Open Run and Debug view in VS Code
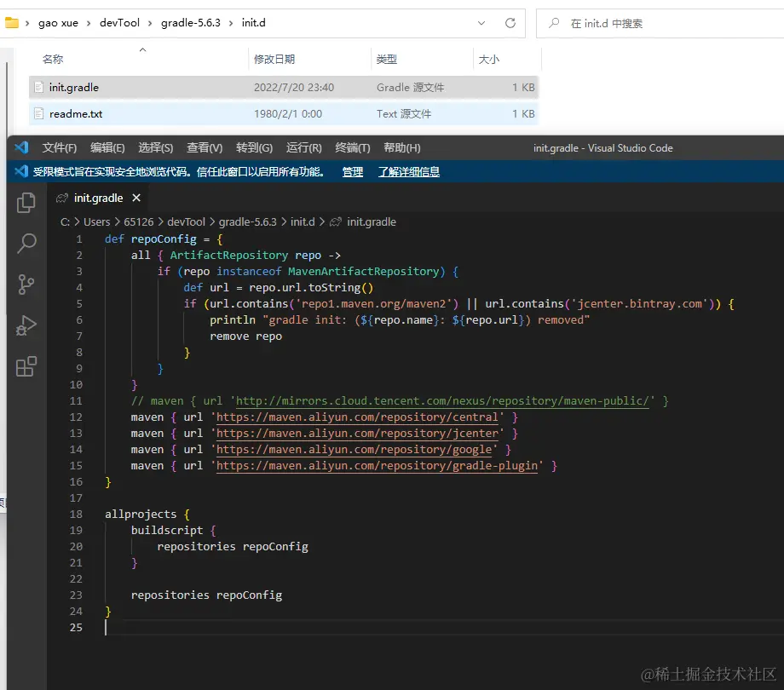 pos(26,325)
